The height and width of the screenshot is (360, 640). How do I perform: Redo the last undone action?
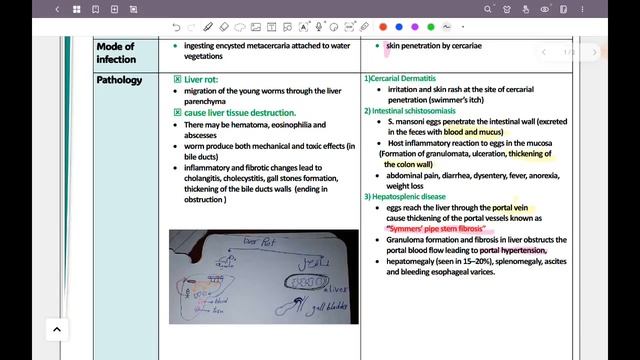pos(191,27)
